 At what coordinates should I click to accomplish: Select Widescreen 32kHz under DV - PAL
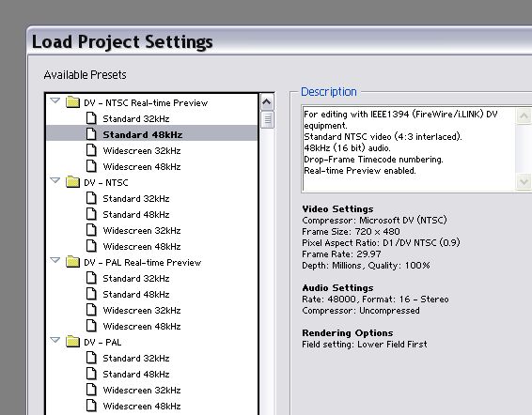coord(142,391)
